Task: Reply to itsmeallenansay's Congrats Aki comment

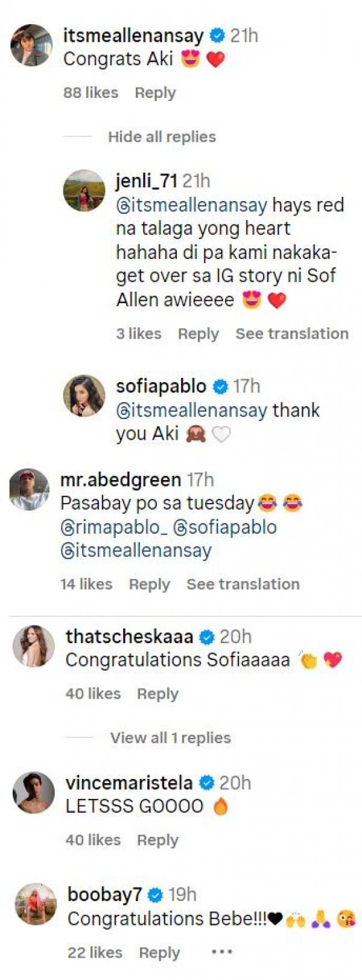Action: click(x=155, y=93)
